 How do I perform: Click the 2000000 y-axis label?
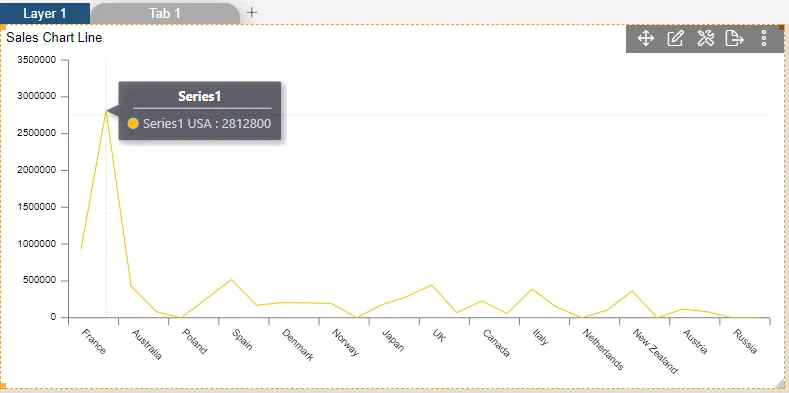pyautogui.click(x=36, y=170)
